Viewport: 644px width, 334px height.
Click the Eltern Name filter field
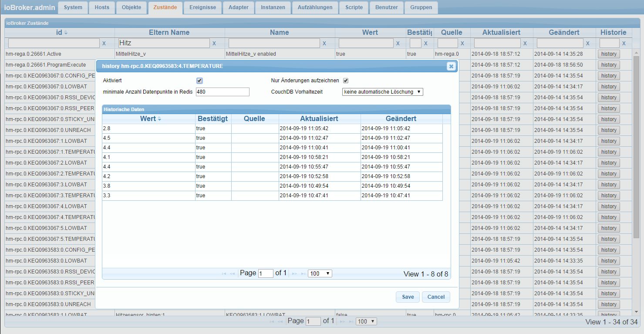click(x=164, y=43)
